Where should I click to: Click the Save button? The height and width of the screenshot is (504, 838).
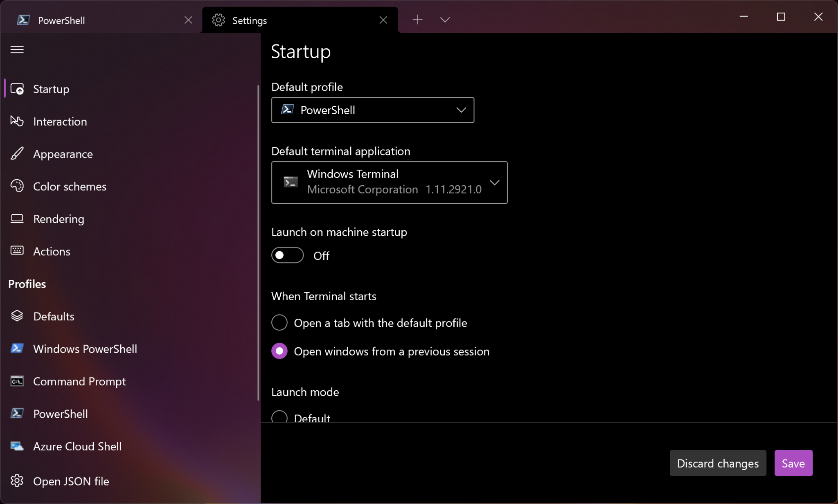coord(793,463)
